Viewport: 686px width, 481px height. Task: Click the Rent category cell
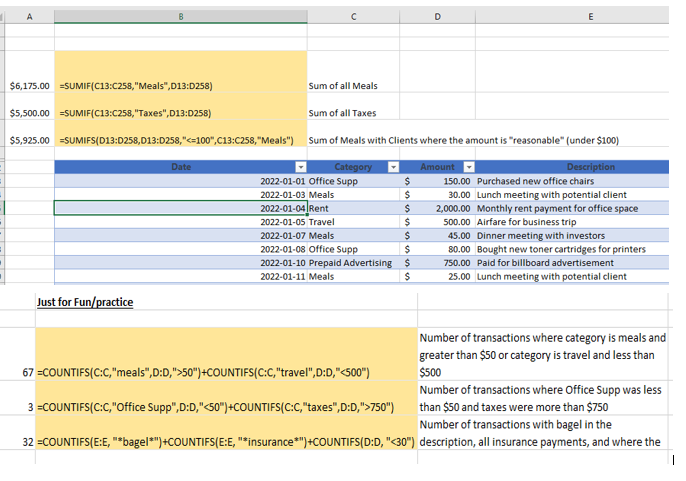click(x=354, y=208)
